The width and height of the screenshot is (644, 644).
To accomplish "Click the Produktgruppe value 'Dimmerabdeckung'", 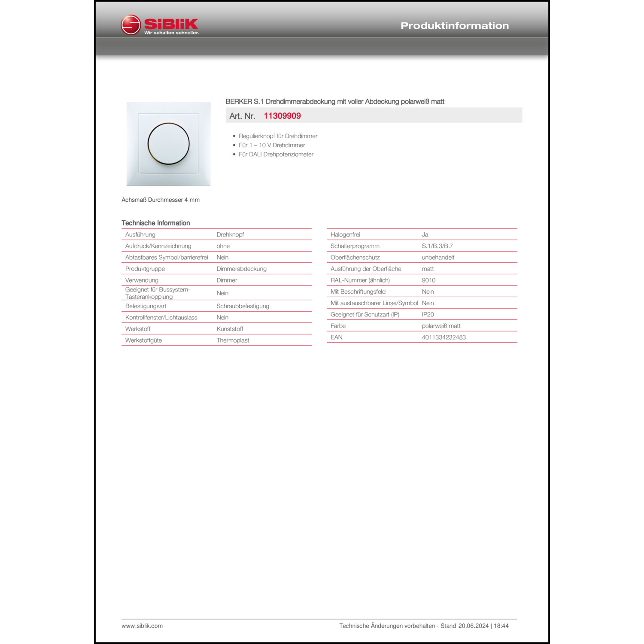I will pos(242,269).
